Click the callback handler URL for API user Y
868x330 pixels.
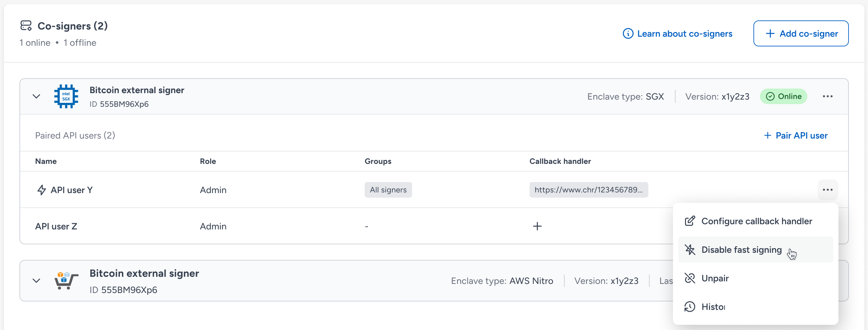[588, 190]
